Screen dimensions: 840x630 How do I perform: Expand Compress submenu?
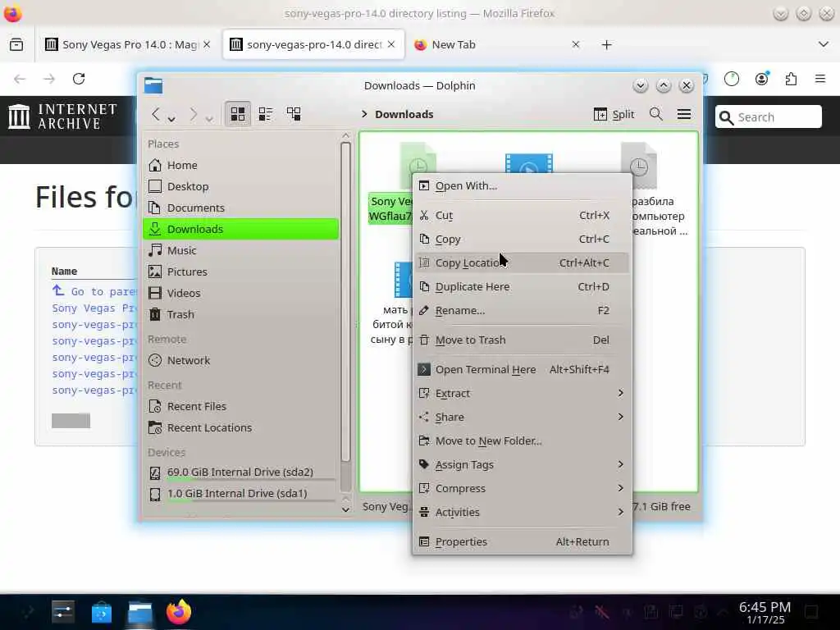point(523,488)
